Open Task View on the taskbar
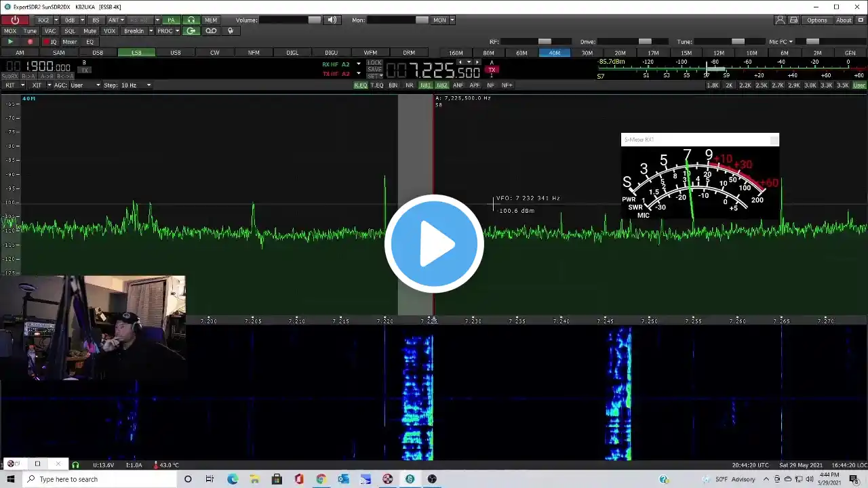868x488 pixels. [x=210, y=479]
